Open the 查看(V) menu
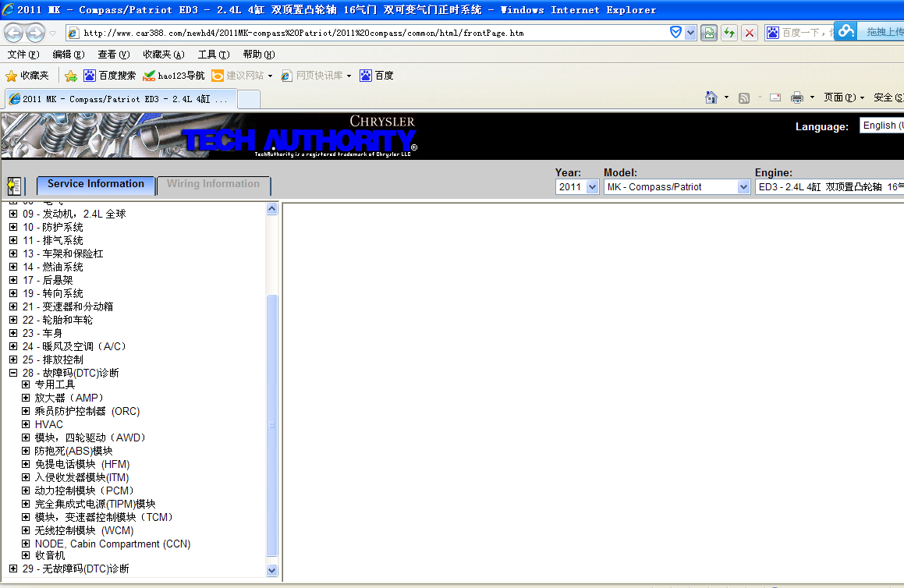 click(114, 54)
